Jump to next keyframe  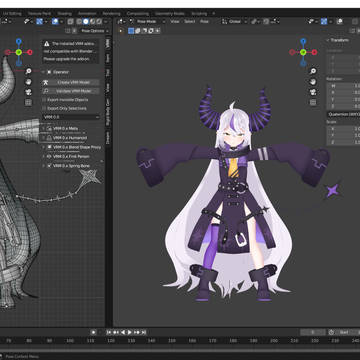pos(137,332)
